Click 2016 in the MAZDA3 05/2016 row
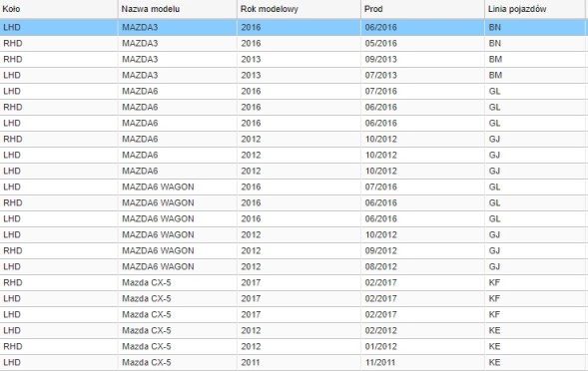This screenshot has width=588, height=371. point(251,43)
